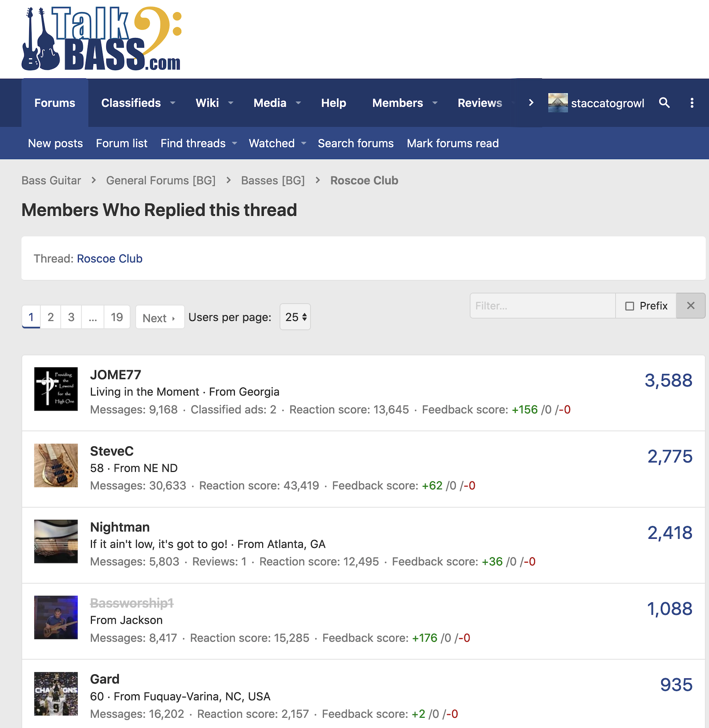Image resolution: width=709 pixels, height=728 pixels.
Task: Go to page 2
Action: [x=50, y=317]
